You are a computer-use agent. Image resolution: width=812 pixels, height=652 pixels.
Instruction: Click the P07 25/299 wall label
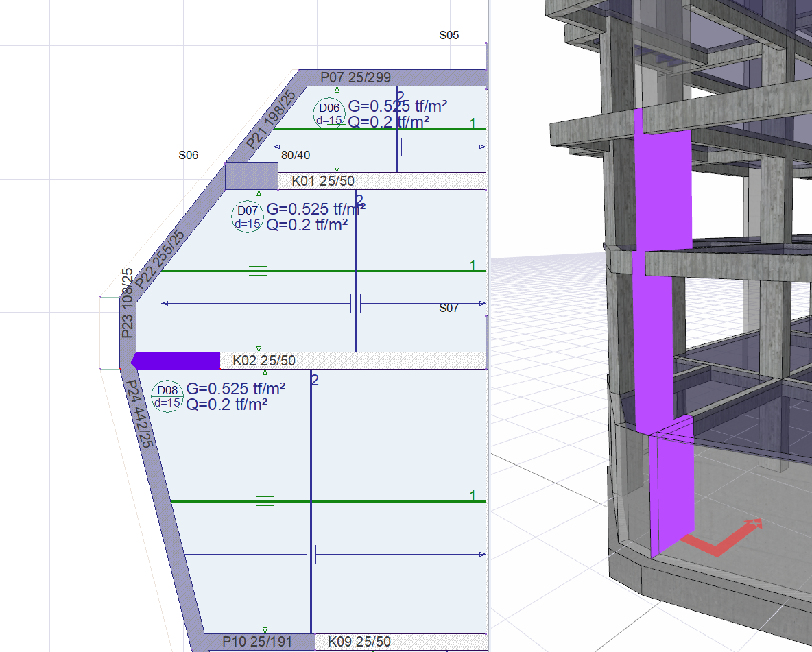(355, 77)
